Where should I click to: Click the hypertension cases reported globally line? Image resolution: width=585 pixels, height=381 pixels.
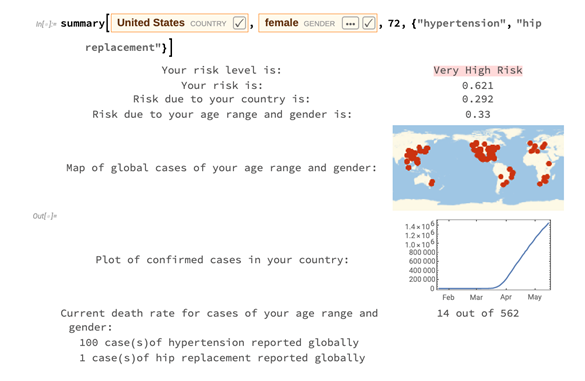(219, 343)
